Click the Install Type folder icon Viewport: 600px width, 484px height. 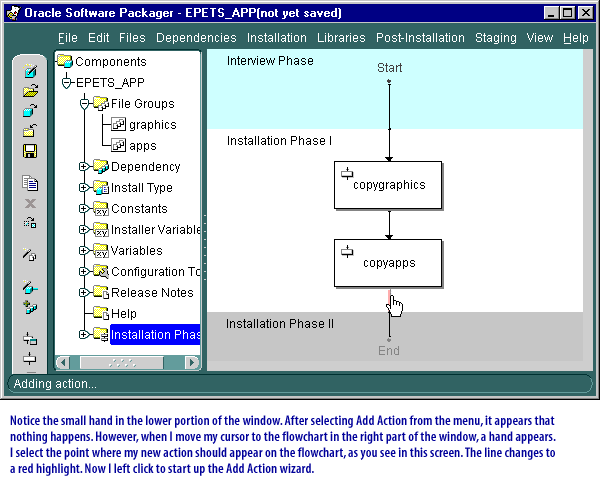(101, 187)
